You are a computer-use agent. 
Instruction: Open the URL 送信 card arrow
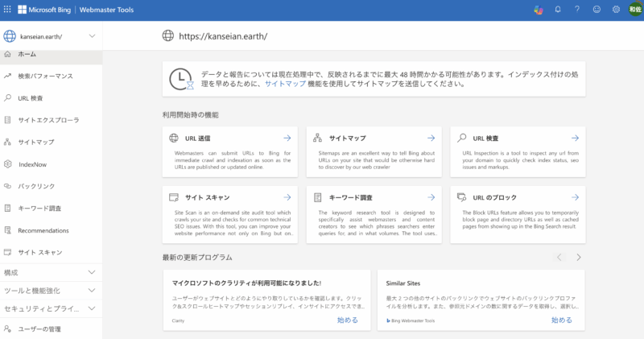(x=287, y=138)
